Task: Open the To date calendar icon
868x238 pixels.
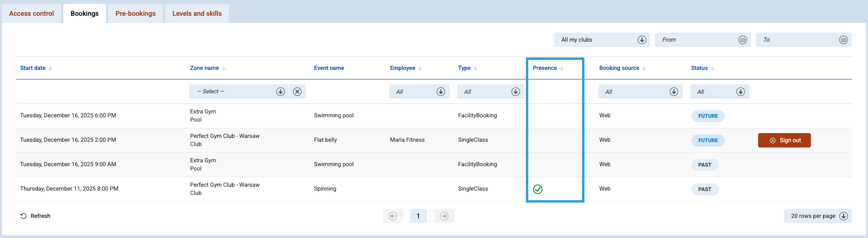Action: click(x=843, y=40)
